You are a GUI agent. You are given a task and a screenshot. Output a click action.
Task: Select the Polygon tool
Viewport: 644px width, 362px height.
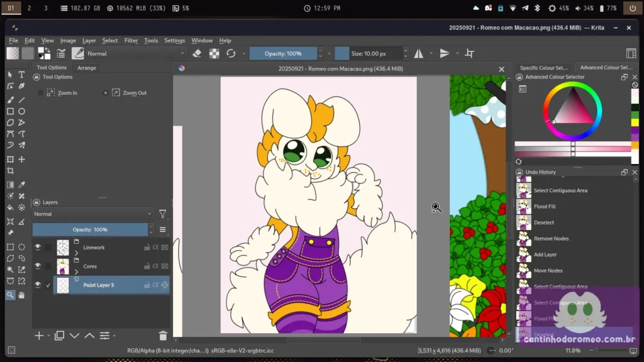pyautogui.click(x=10, y=123)
